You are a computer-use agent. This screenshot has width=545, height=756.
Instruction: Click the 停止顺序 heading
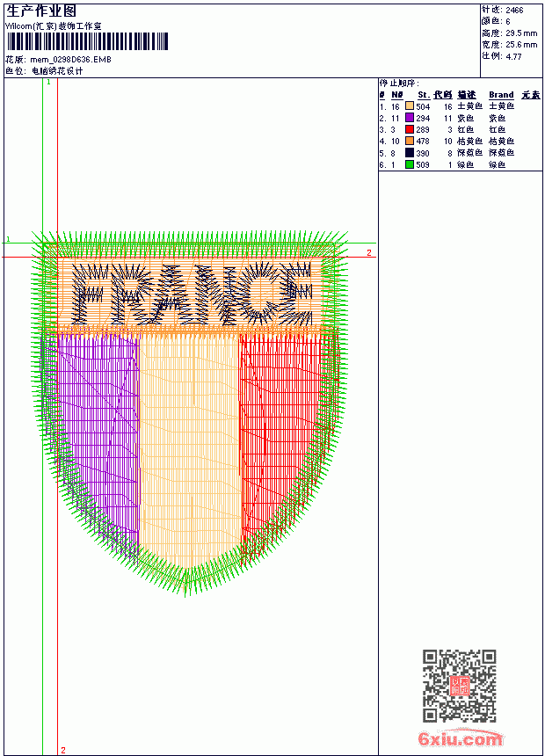tap(399, 83)
